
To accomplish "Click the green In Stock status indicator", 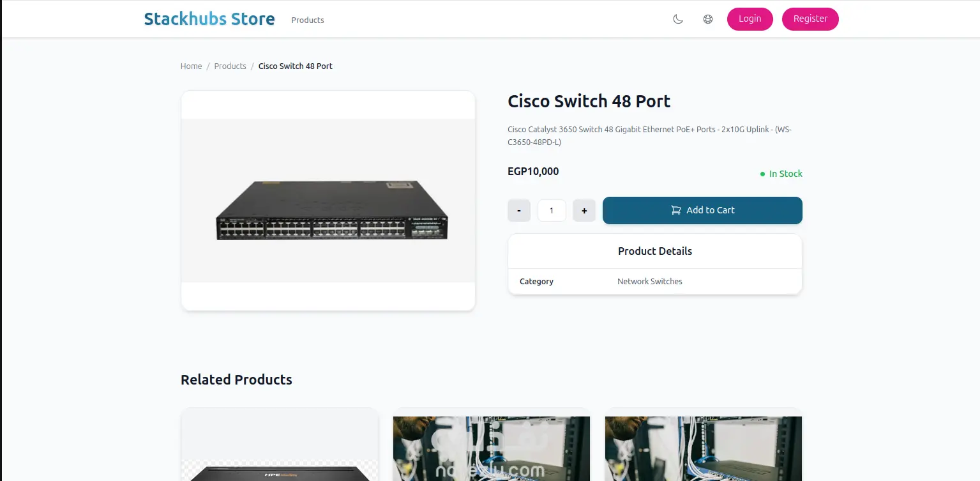I will pyautogui.click(x=781, y=174).
